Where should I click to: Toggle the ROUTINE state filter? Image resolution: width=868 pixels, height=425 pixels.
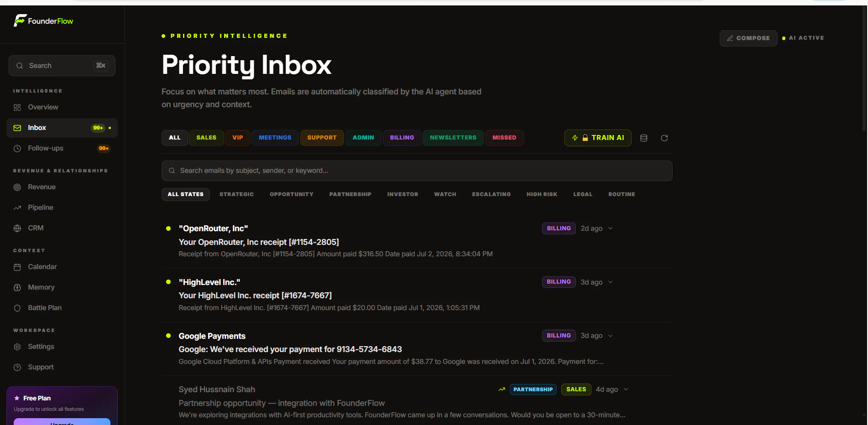(622, 194)
